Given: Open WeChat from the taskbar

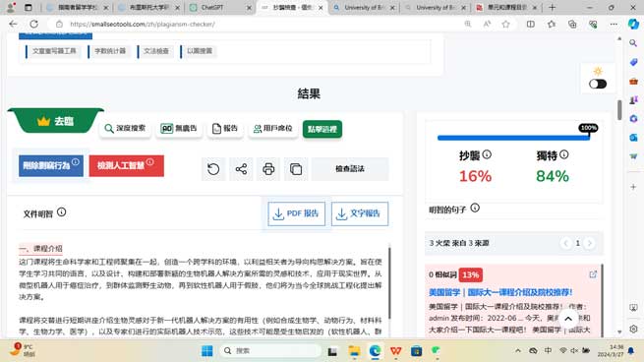Looking at the screenshot, I should coord(437,351).
